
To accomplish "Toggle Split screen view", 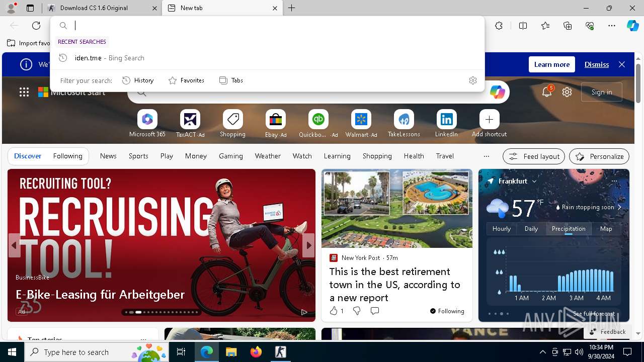I will [523, 26].
